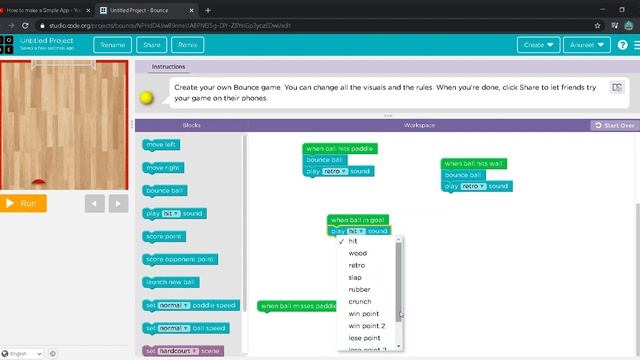Open 'hit' dropdown under ball in goal
This screenshot has height=360, width=640.
tap(355, 231)
